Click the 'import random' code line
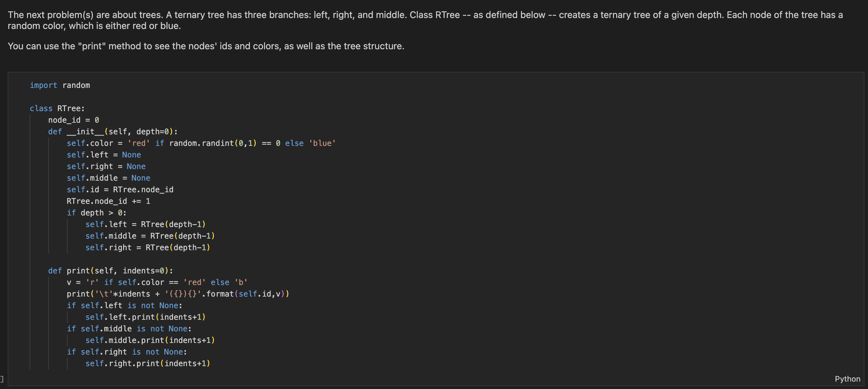Screen dimensions: 868x389 59,85
